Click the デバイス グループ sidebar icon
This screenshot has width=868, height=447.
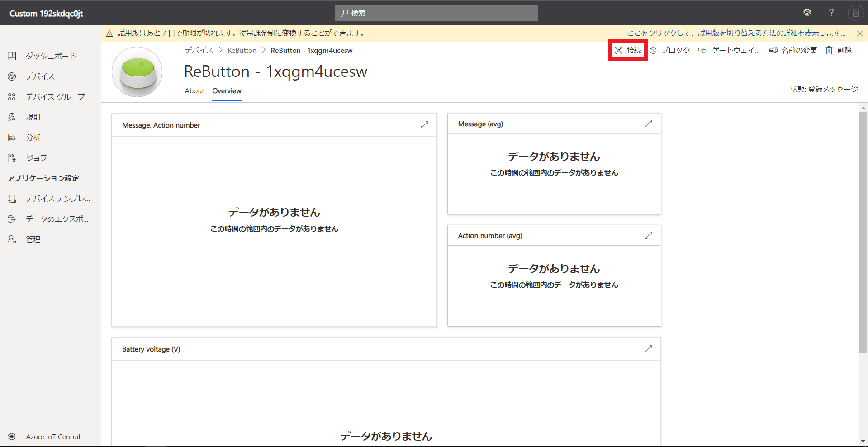[12, 97]
